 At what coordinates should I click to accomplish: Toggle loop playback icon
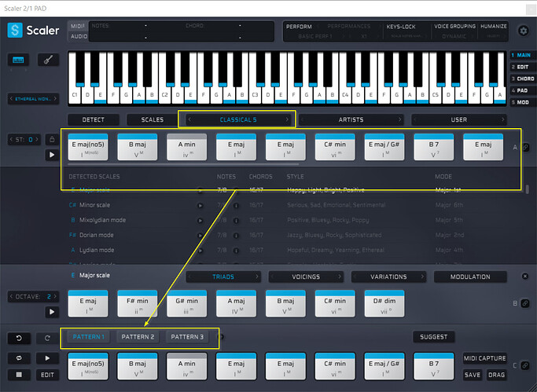19,358
